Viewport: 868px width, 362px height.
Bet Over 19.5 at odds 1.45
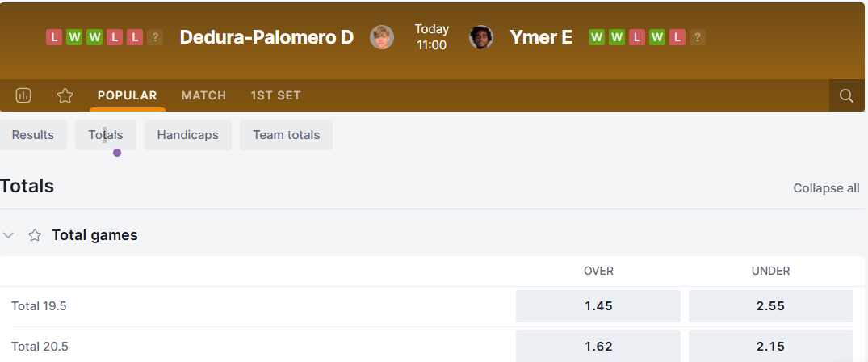click(598, 306)
